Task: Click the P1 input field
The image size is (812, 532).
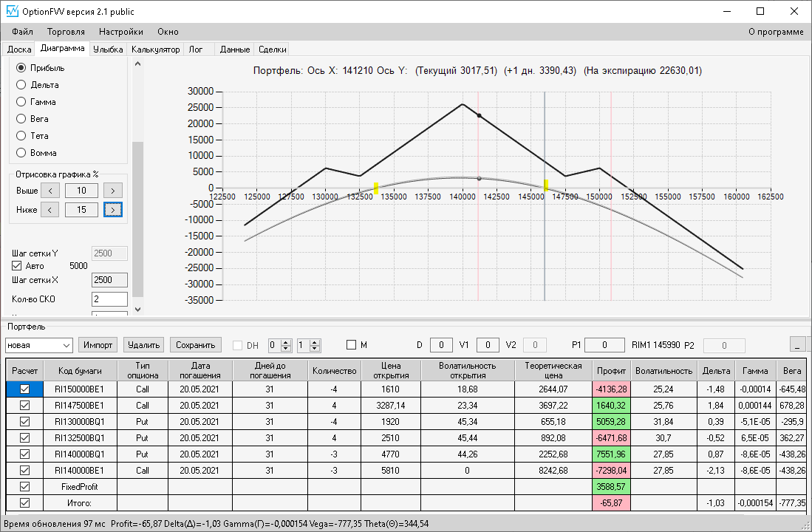Action: (604, 345)
